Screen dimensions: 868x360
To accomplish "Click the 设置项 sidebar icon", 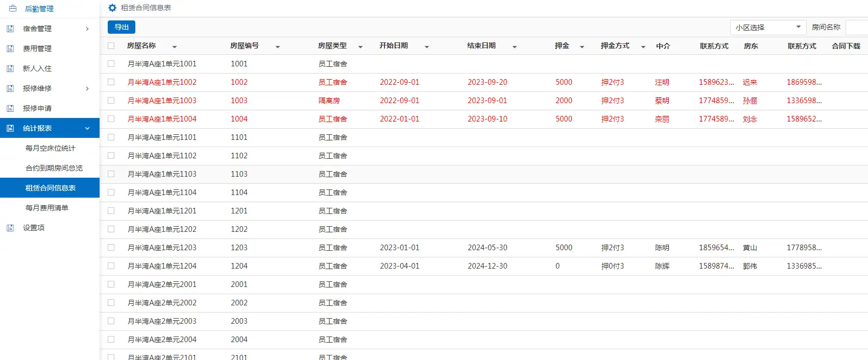I will pyautogui.click(x=10, y=228).
